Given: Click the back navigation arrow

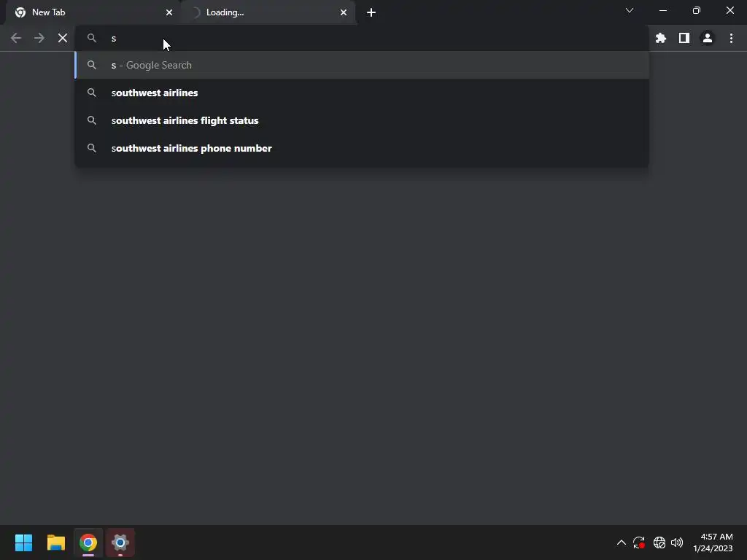Looking at the screenshot, I should (16, 38).
